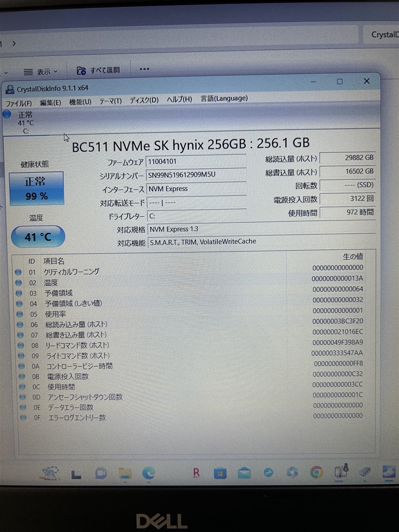Open the 機能(U) menu
This screenshot has width=399, height=532.
tap(80, 102)
